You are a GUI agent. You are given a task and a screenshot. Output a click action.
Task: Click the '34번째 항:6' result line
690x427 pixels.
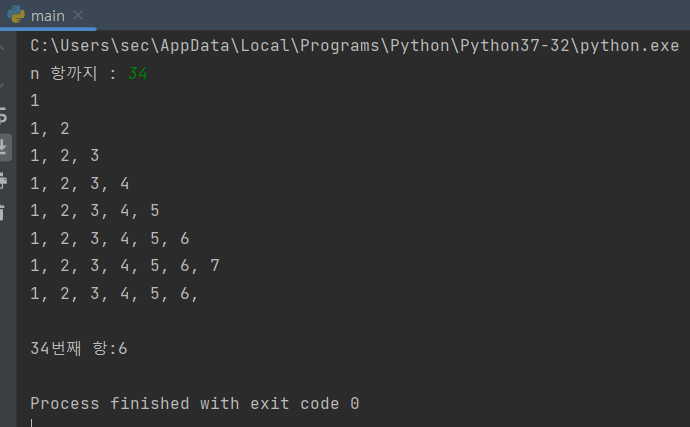79,349
